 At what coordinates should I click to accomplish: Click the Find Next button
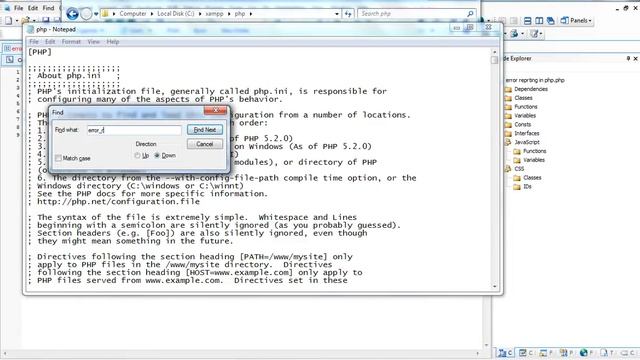pyautogui.click(x=205, y=130)
